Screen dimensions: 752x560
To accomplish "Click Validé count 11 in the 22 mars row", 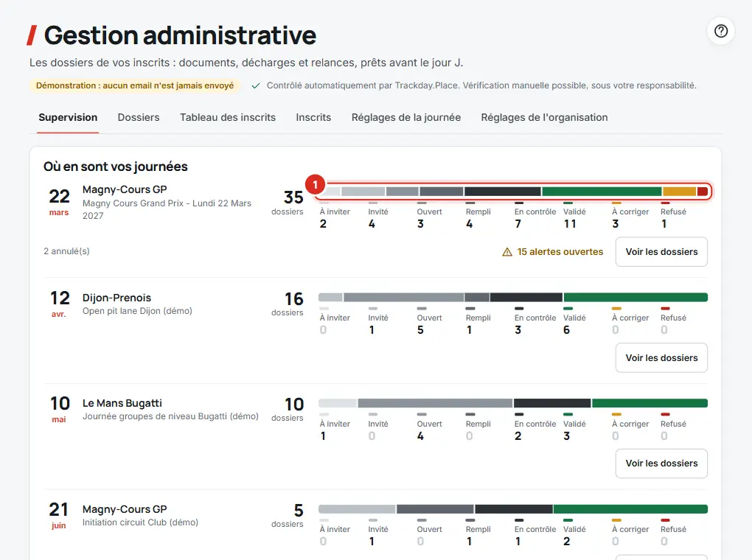I will [x=570, y=224].
